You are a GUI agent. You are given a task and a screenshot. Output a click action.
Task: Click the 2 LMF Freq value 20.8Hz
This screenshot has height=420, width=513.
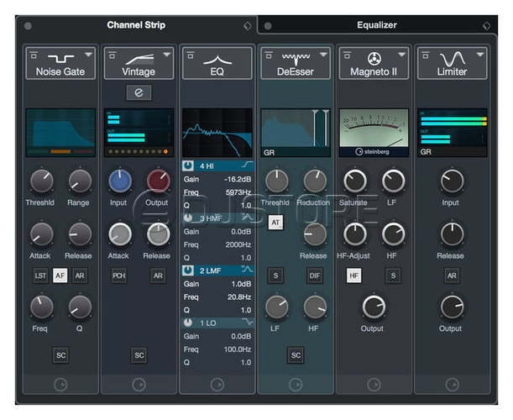coord(239,297)
